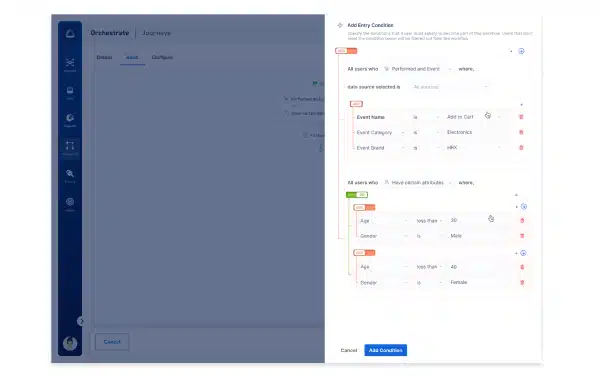Delete the Age less than 40 row
Viewport: 600px width, 377px height.
tap(522, 267)
